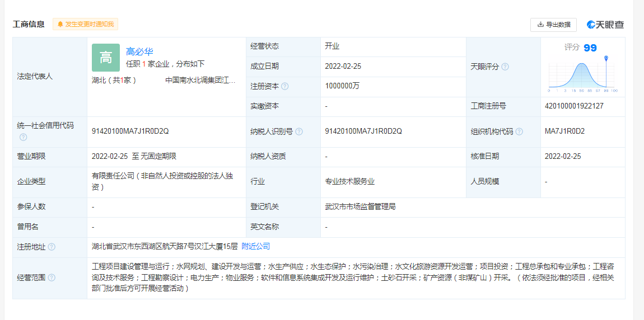Select credit code 91420100MA7J1R0D2Q under 统一社会信用代码
644x320 pixels.
pyautogui.click(x=130, y=131)
